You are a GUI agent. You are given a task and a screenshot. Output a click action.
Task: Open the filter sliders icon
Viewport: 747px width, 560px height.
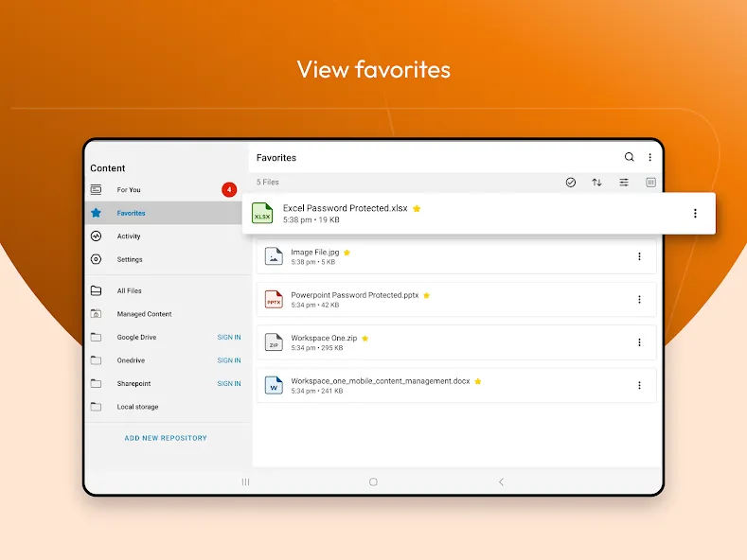point(624,183)
